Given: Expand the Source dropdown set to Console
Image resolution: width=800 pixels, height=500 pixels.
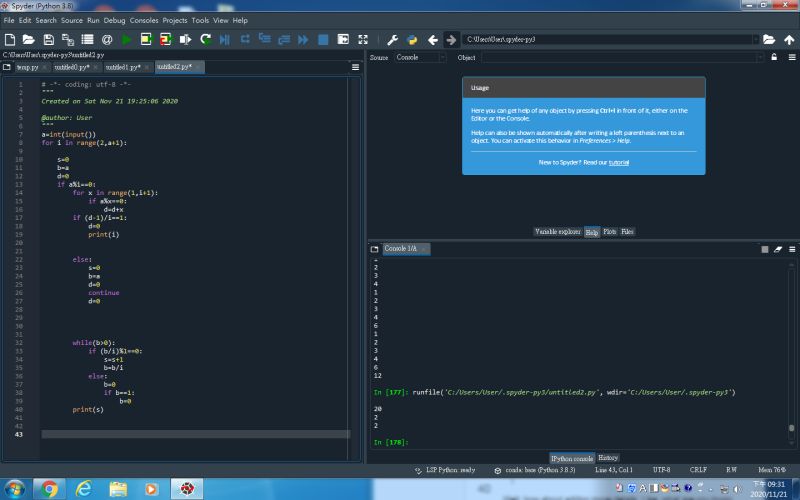Looking at the screenshot, I should pyautogui.click(x=419, y=57).
